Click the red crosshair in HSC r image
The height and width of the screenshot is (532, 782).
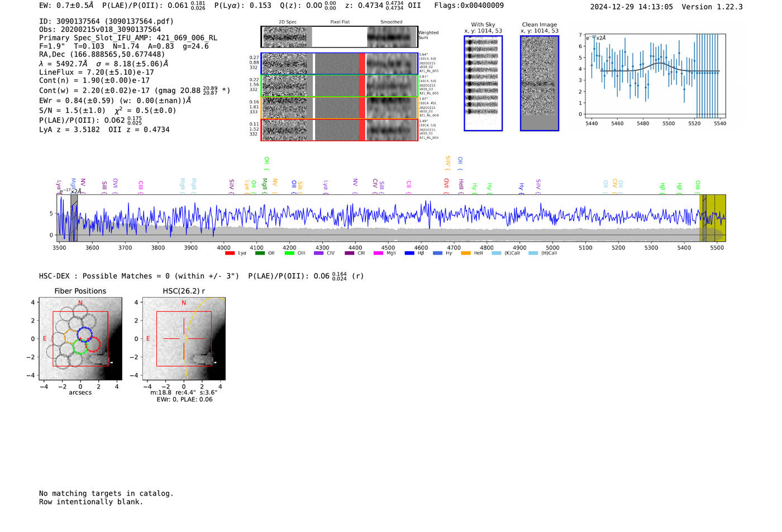tap(184, 339)
